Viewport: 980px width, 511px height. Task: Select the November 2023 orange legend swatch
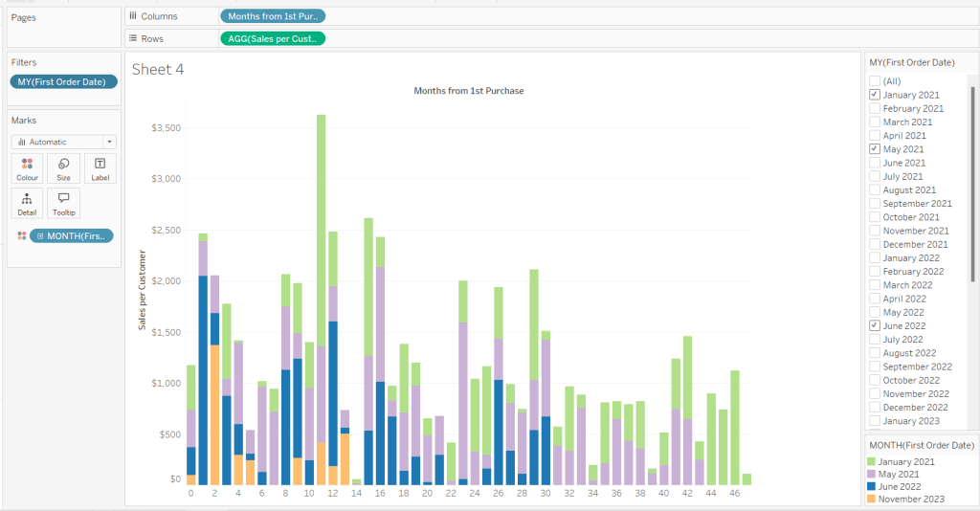pos(874,499)
